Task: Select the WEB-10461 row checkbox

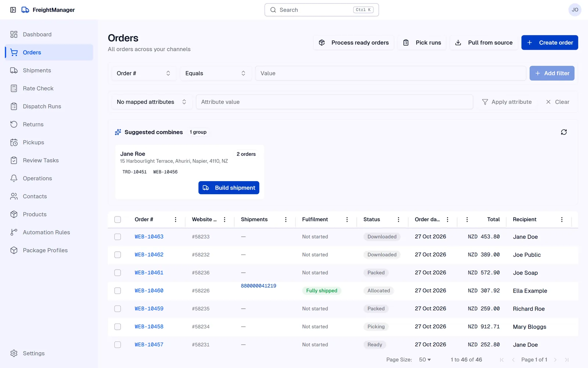Action: tap(118, 273)
